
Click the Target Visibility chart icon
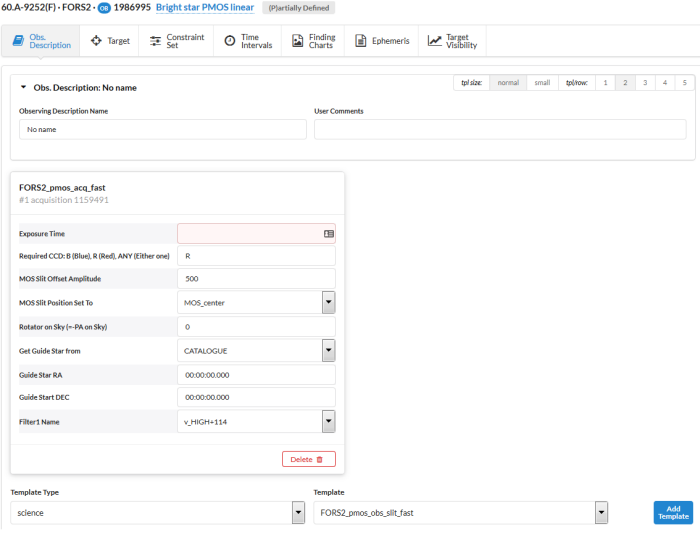pyautogui.click(x=434, y=41)
